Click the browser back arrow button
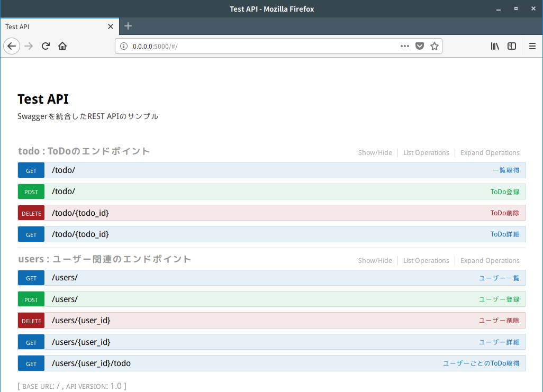Viewport: 543px width, 392px height. [x=12, y=46]
